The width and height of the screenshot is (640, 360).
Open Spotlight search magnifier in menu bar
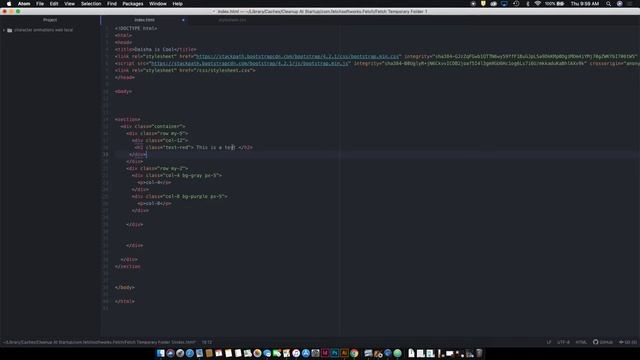pos(608,4)
